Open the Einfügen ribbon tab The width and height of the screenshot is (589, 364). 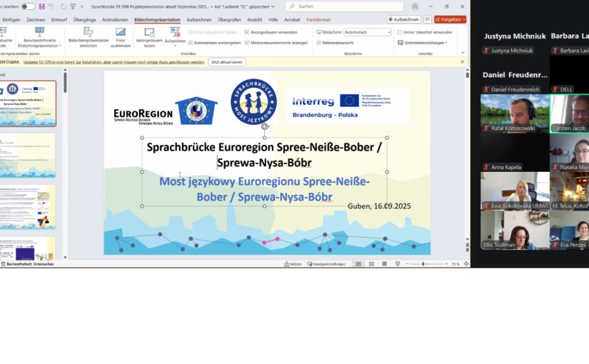click(11, 19)
